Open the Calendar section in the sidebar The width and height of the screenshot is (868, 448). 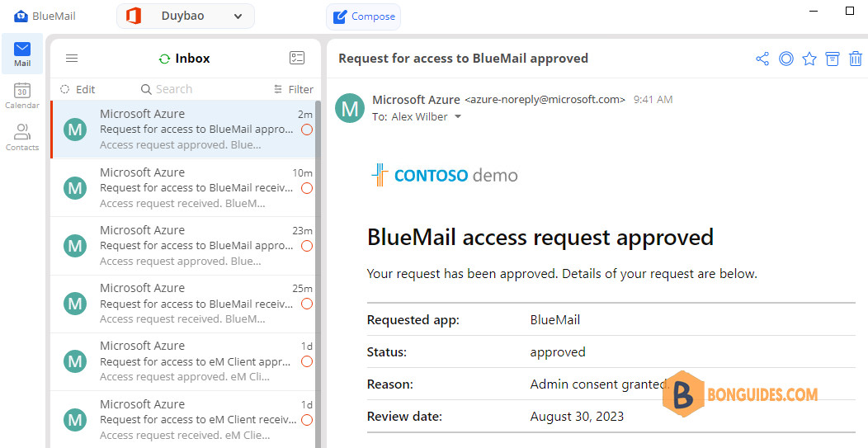(22, 96)
